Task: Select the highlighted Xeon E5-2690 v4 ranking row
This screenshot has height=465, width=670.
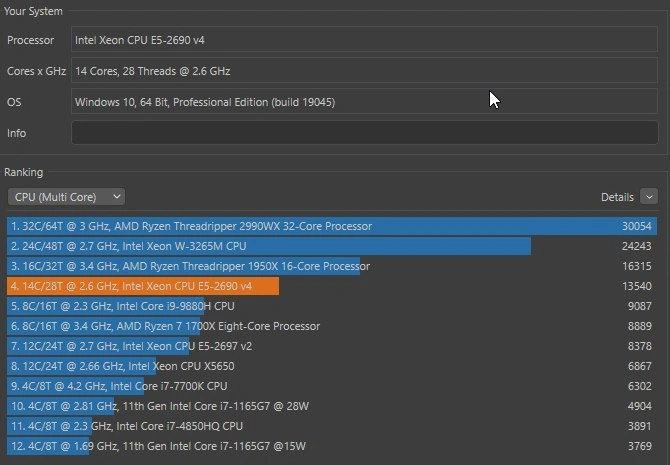Action: [332, 286]
